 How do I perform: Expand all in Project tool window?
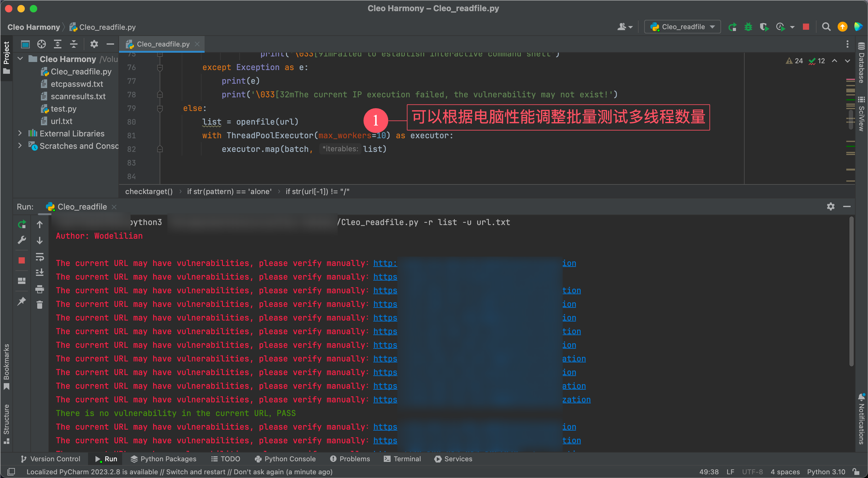point(58,44)
